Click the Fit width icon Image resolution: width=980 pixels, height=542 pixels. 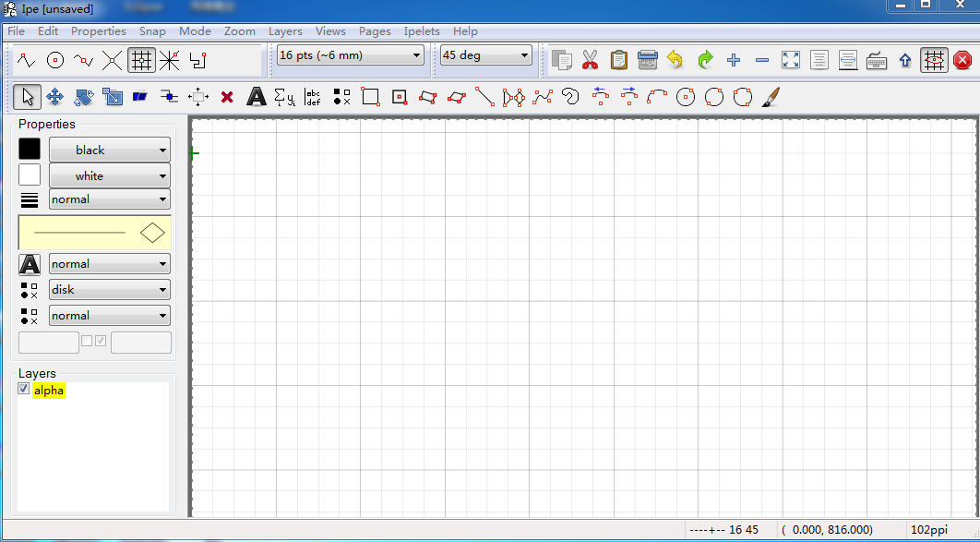[x=848, y=60]
